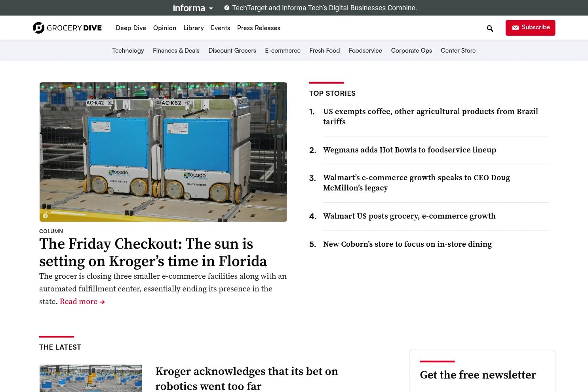Click THE LATEST section heading
Viewport: 588px width, 392px height.
(x=60, y=347)
